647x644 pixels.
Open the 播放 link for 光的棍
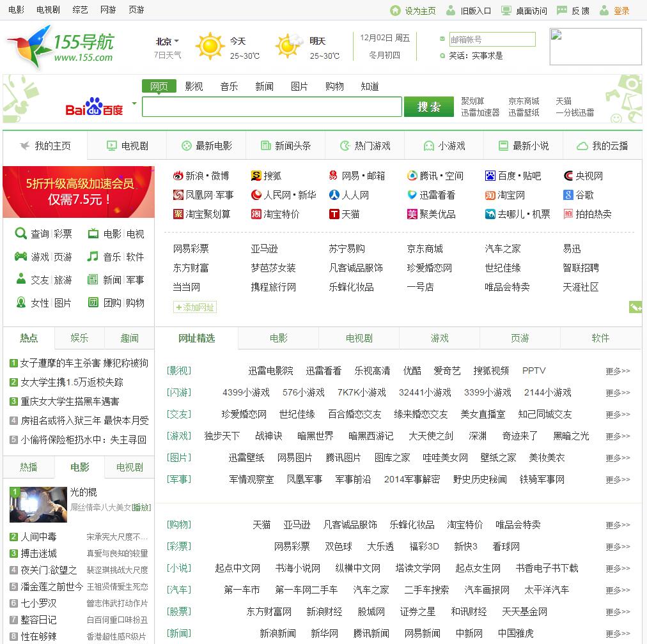tap(141, 507)
